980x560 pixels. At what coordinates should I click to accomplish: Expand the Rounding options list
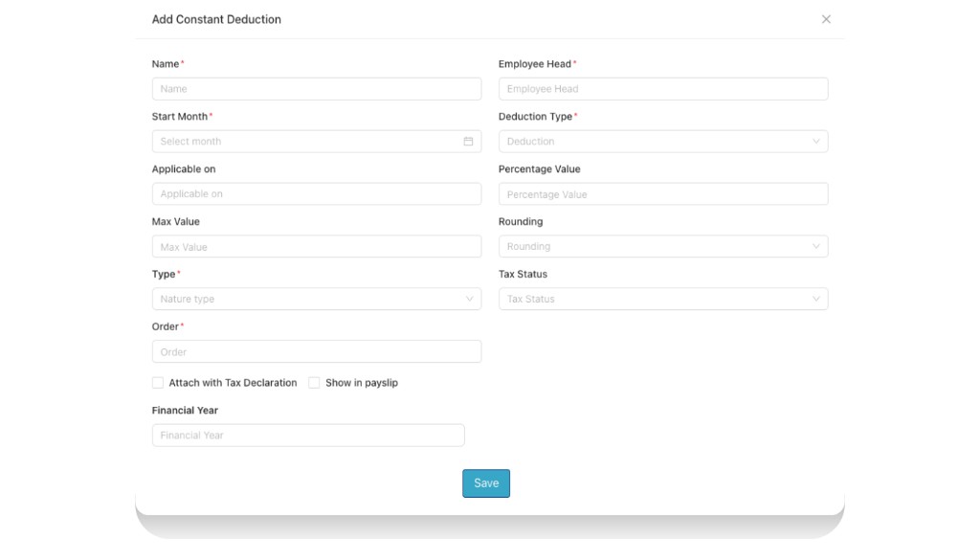point(660,246)
